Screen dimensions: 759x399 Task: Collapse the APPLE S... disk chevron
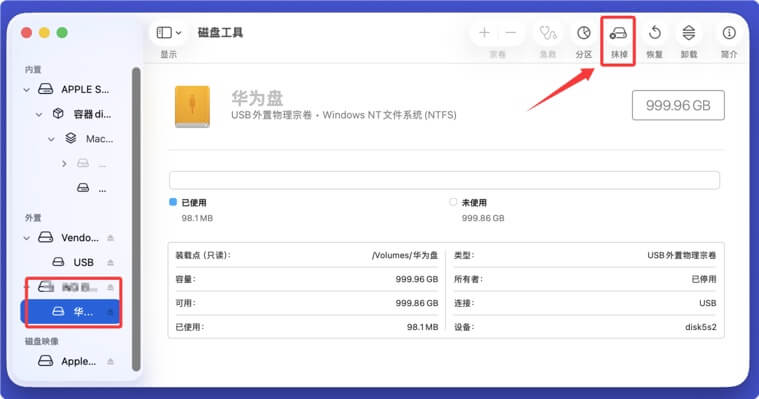[x=27, y=90]
